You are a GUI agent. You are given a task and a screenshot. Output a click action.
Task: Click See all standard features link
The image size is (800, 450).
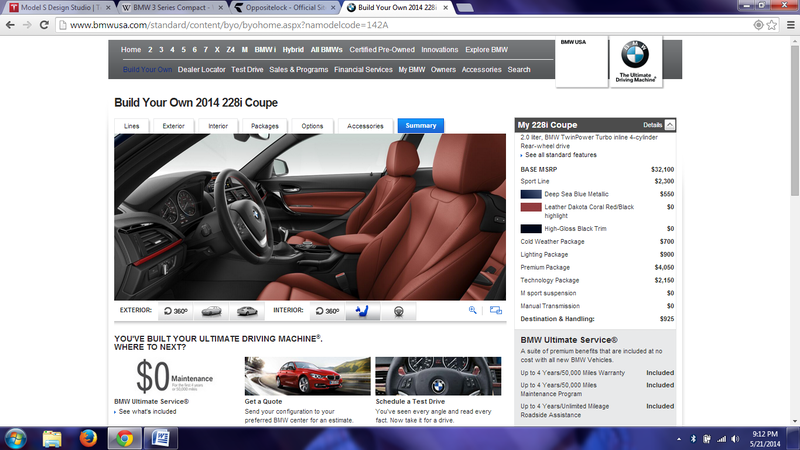tap(561, 155)
